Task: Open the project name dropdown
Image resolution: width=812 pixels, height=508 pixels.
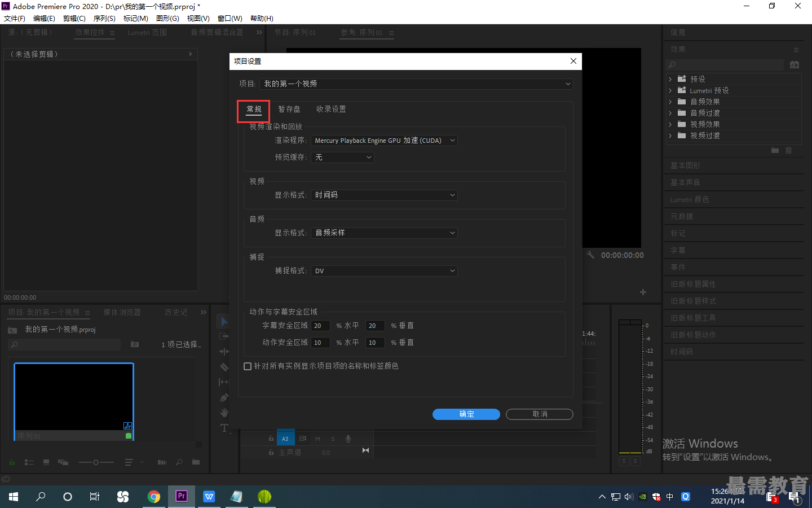Action: click(417, 84)
